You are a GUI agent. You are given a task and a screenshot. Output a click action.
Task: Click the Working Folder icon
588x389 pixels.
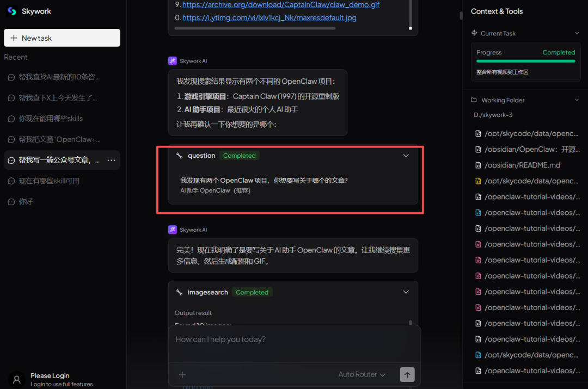click(473, 100)
